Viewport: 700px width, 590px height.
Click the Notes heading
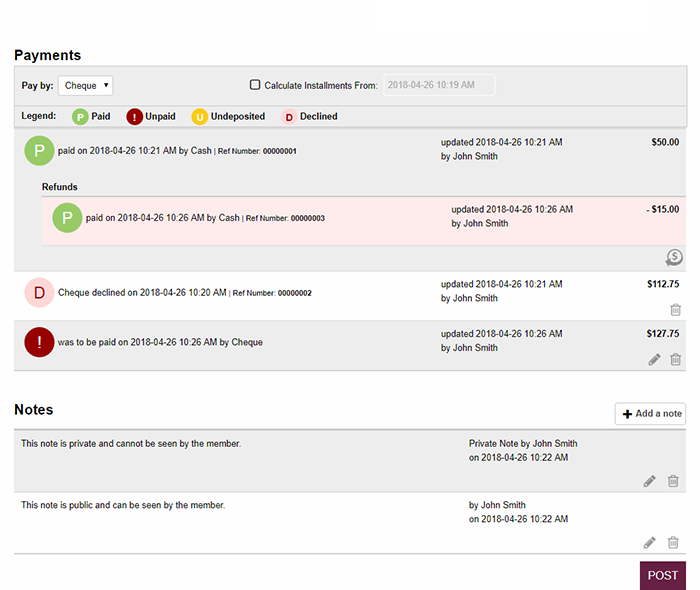click(34, 410)
